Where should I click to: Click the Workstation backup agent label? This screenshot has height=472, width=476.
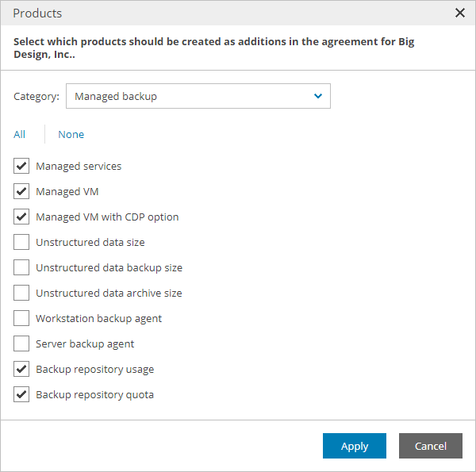98,318
